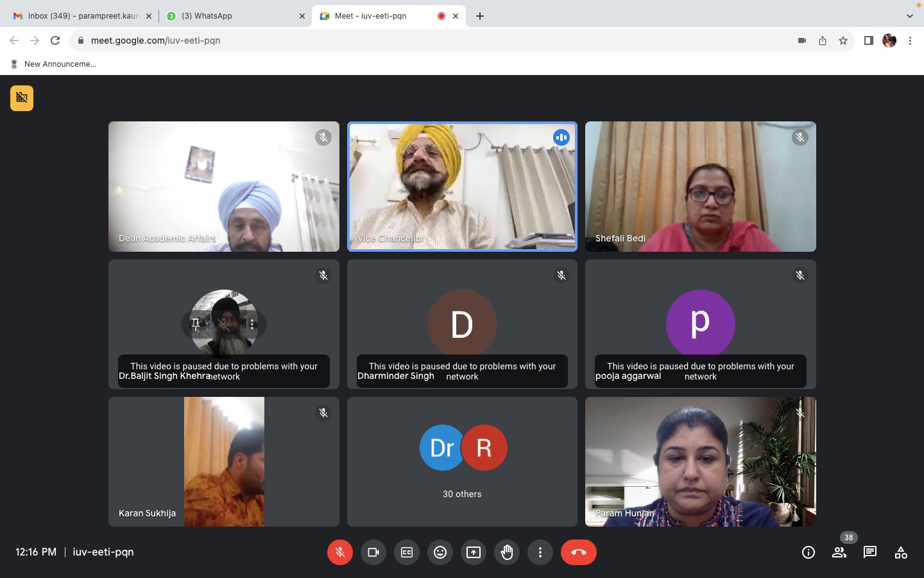Screen dimensions: 924x578
Task: Click meeting code iuv-eeti-pqn text
Action: click(x=103, y=552)
